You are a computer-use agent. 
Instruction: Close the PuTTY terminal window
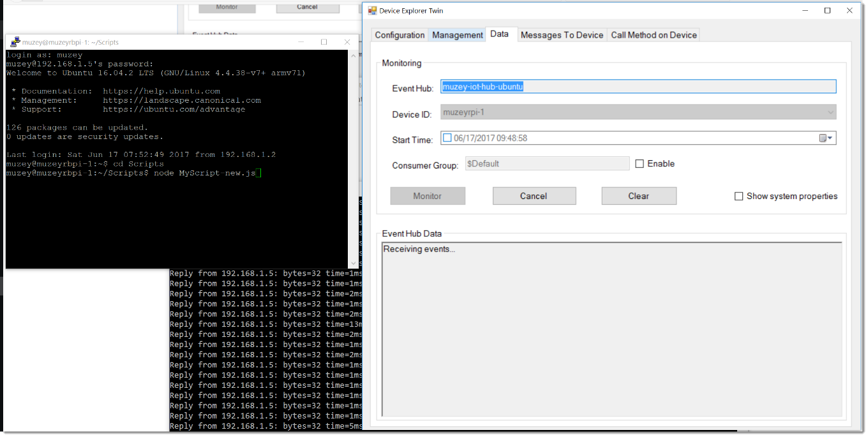pyautogui.click(x=347, y=42)
